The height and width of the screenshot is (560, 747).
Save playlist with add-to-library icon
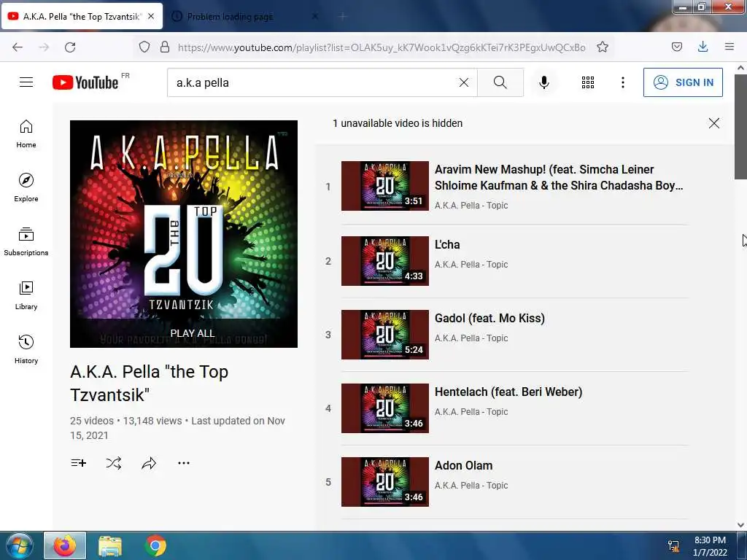pos(79,463)
